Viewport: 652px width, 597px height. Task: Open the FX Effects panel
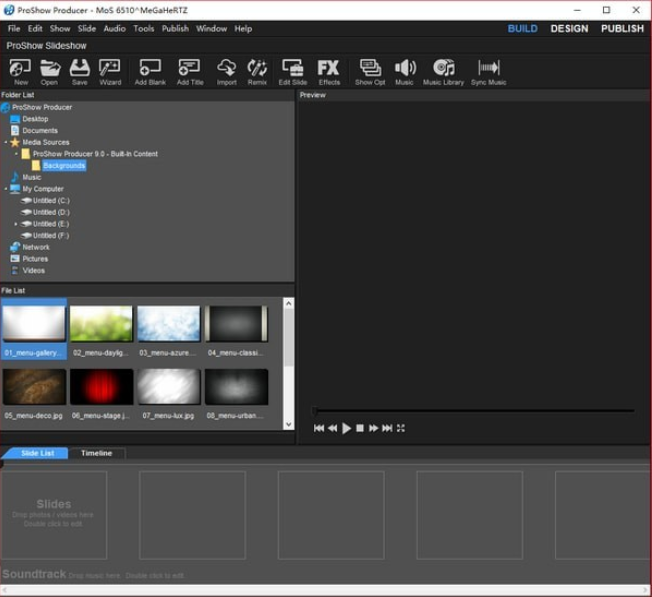(x=329, y=70)
